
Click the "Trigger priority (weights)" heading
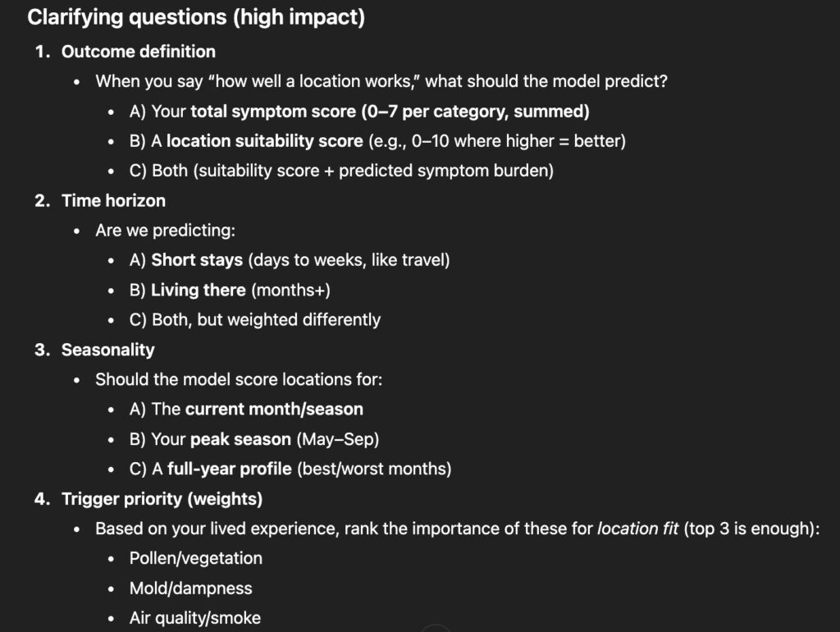pyautogui.click(x=162, y=498)
